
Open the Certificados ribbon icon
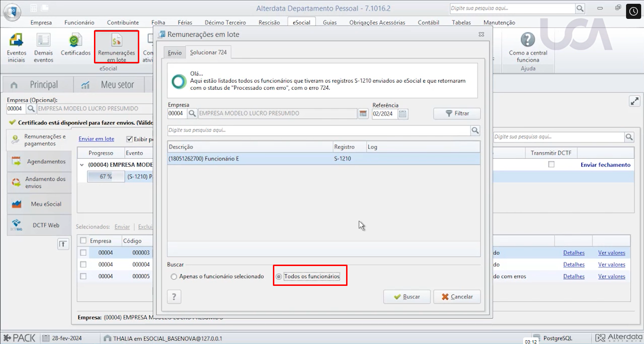point(76,45)
